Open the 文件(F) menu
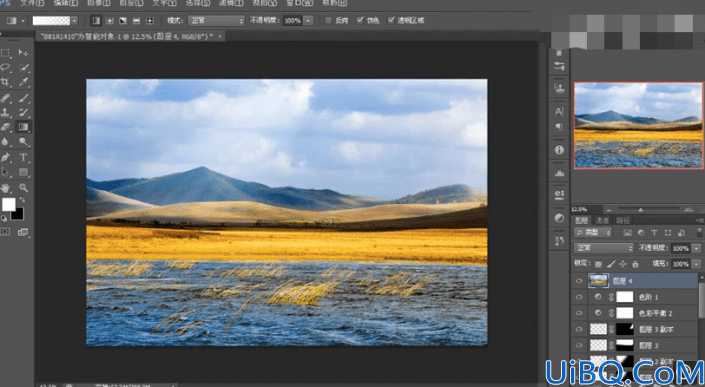 (x=32, y=3)
